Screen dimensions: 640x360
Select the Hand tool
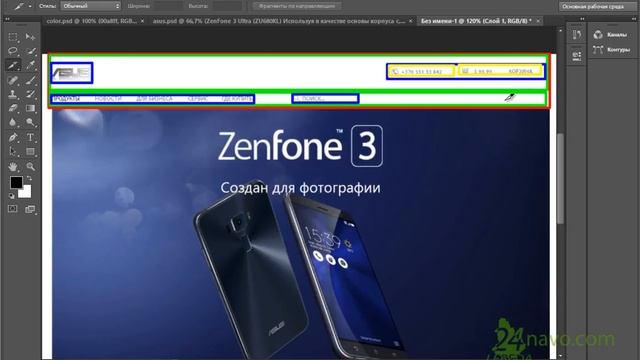[x=13, y=167]
